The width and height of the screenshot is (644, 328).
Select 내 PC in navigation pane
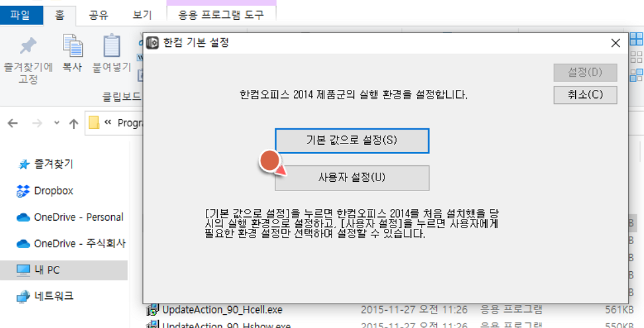(x=64, y=270)
